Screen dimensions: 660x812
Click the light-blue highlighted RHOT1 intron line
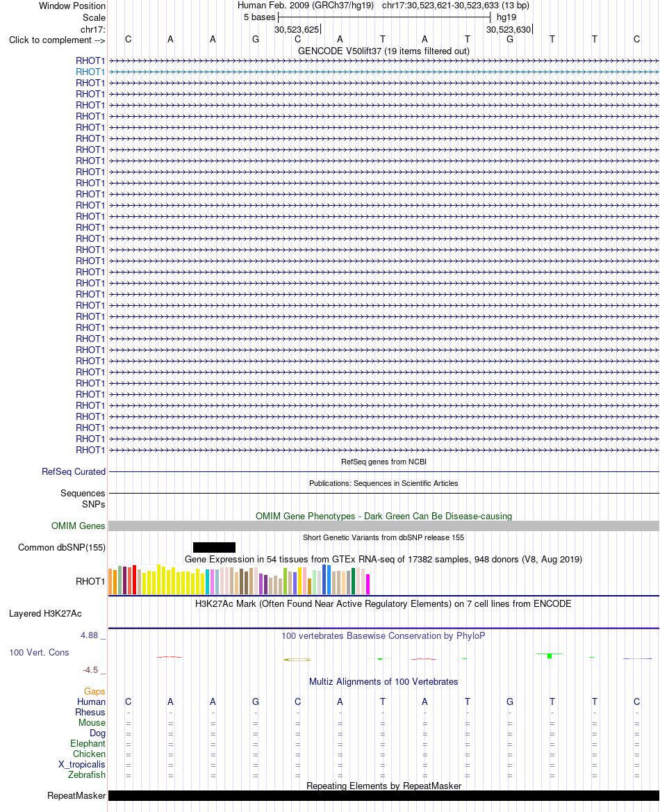[383, 72]
